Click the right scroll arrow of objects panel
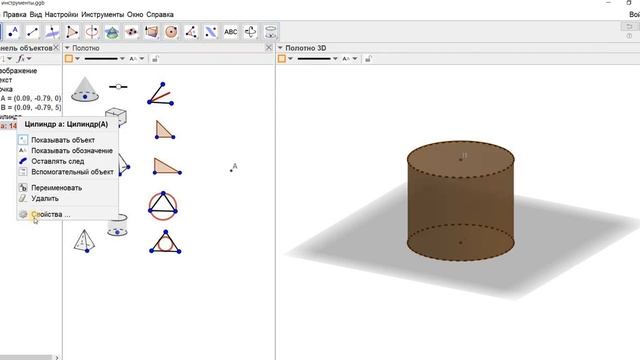Image resolution: width=640 pixels, height=360 pixels. (x=57, y=358)
